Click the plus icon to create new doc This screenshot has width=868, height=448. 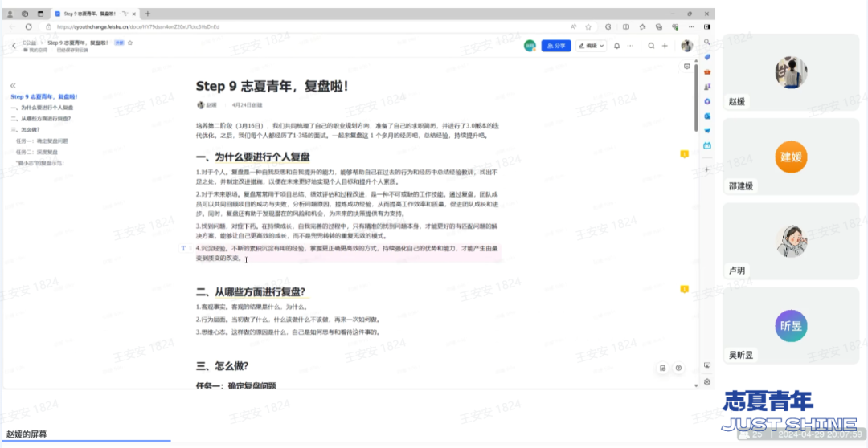tap(665, 46)
